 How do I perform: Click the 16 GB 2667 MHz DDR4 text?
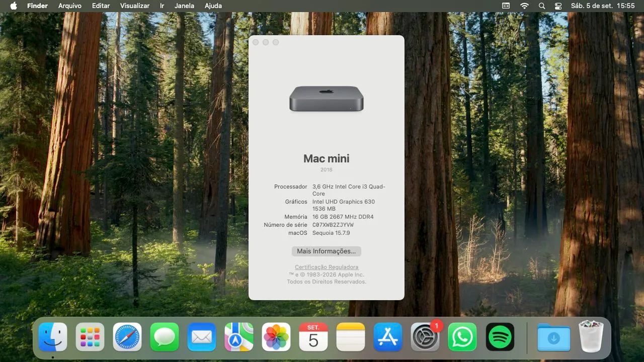coord(343,217)
